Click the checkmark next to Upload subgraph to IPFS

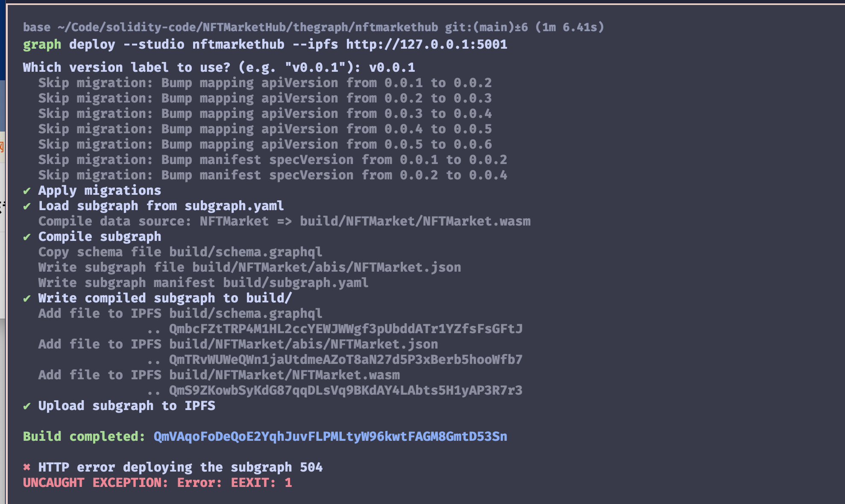click(x=27, y=406)
